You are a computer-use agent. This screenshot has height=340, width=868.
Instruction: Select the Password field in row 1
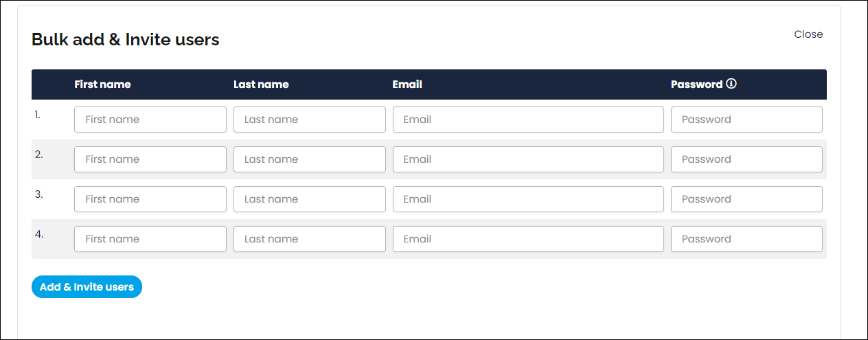[x=746, y=120]
